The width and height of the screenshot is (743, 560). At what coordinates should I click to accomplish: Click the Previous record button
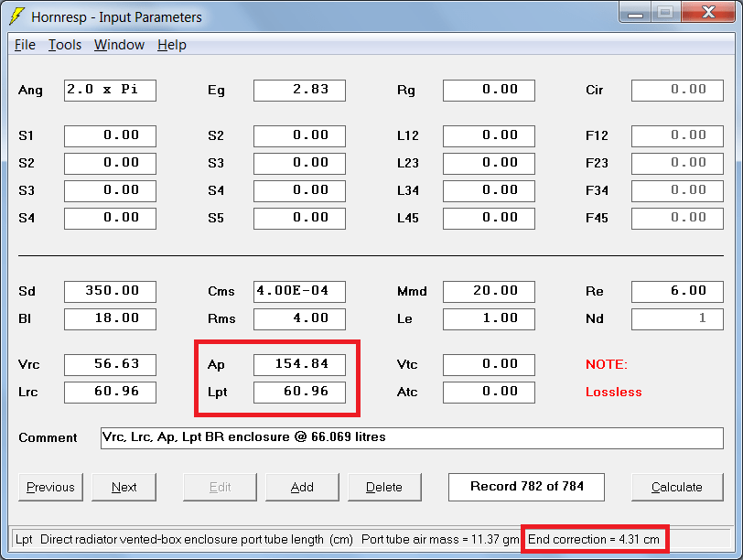pyautogui.click(x=50, y=487)
